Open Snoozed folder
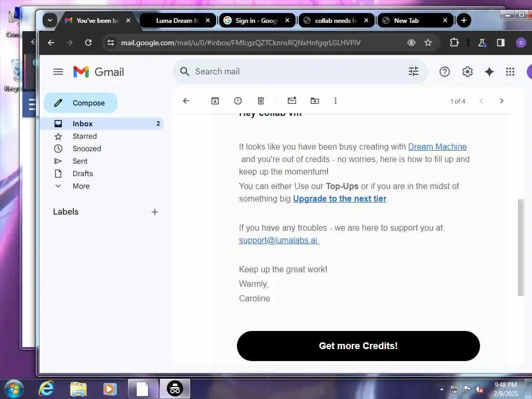 tap(87, 149)
